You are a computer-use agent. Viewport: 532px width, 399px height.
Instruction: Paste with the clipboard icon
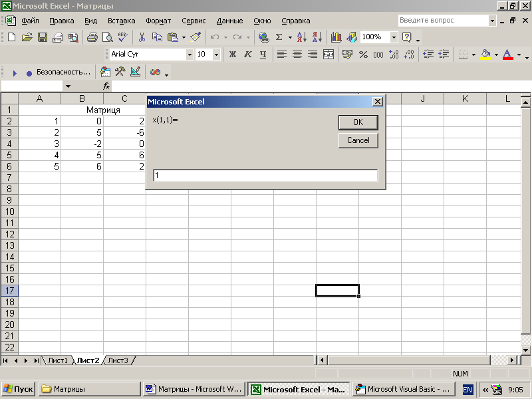pyautogui.click(x=173, y=37)
